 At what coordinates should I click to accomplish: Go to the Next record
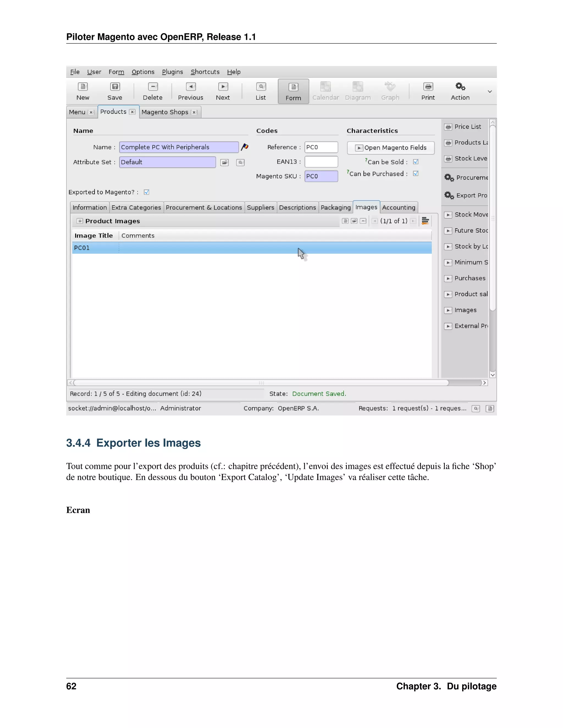coord(223,91)
